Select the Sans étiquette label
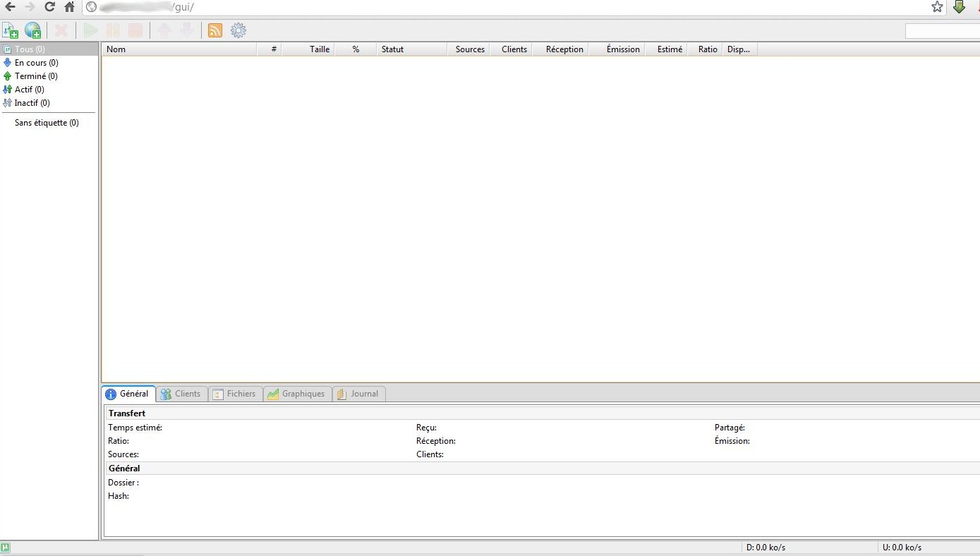Viewport: 980px width, 556px height. point(47,123)
